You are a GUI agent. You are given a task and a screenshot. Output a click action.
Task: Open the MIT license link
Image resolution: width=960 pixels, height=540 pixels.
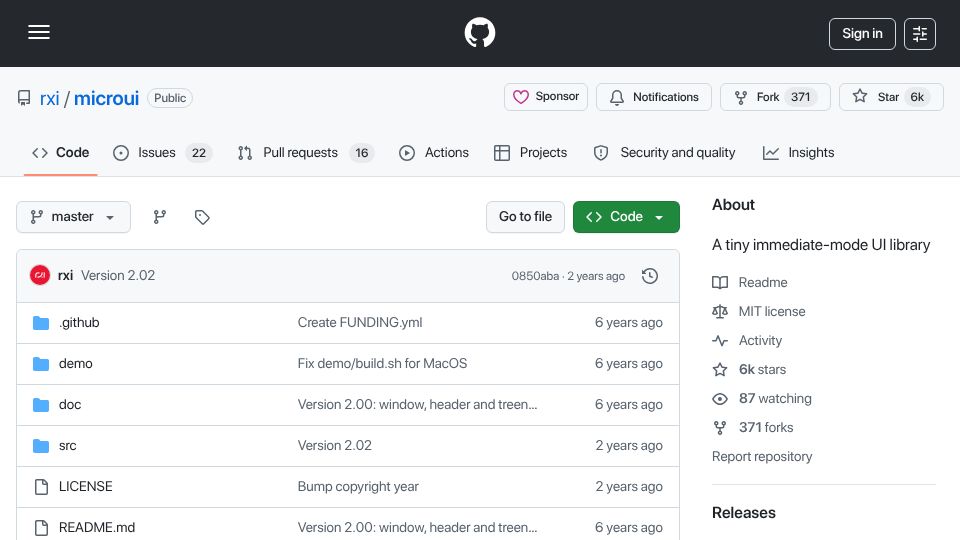772,312
